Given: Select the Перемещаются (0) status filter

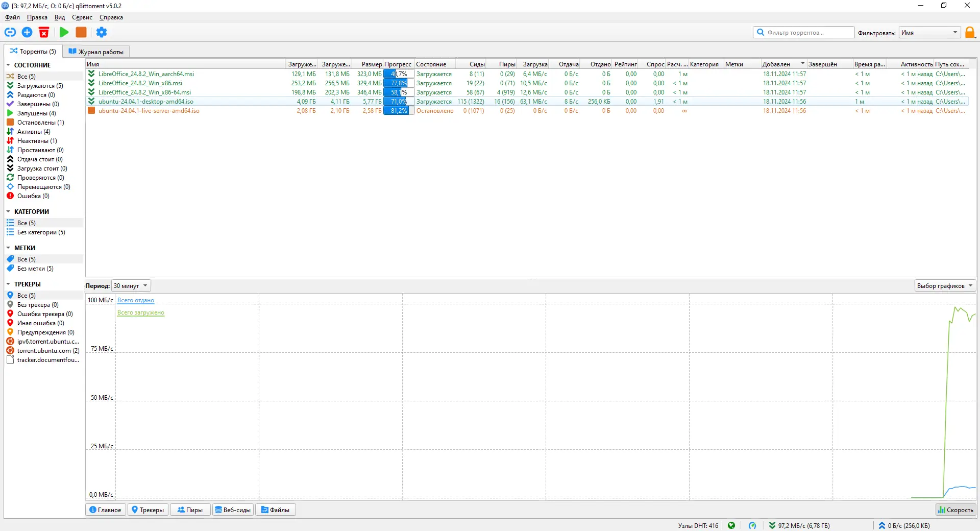Looking at the screenshot, I should (44, 187).
